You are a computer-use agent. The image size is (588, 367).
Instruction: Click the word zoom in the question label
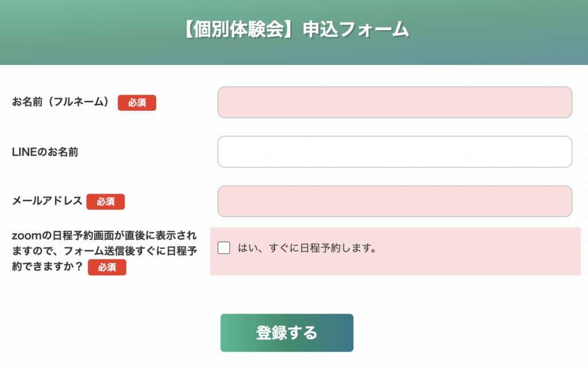pos(25,235)
